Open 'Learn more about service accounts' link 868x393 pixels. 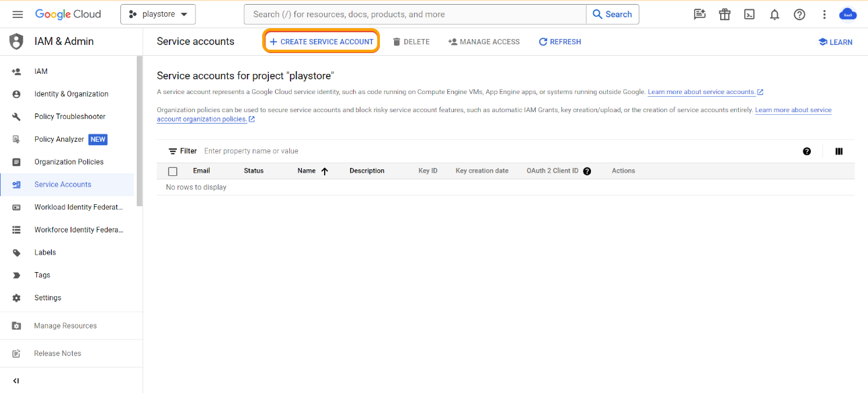[705, 92]
